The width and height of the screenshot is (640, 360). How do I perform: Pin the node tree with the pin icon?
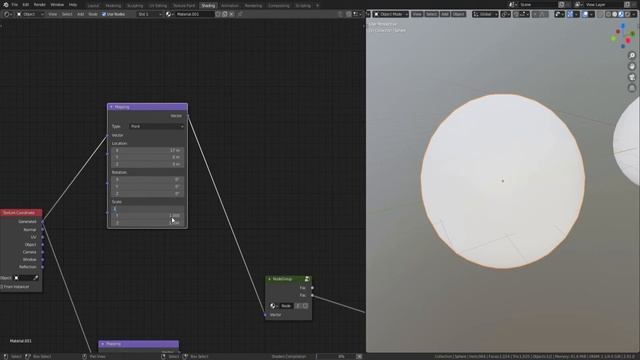240,14
